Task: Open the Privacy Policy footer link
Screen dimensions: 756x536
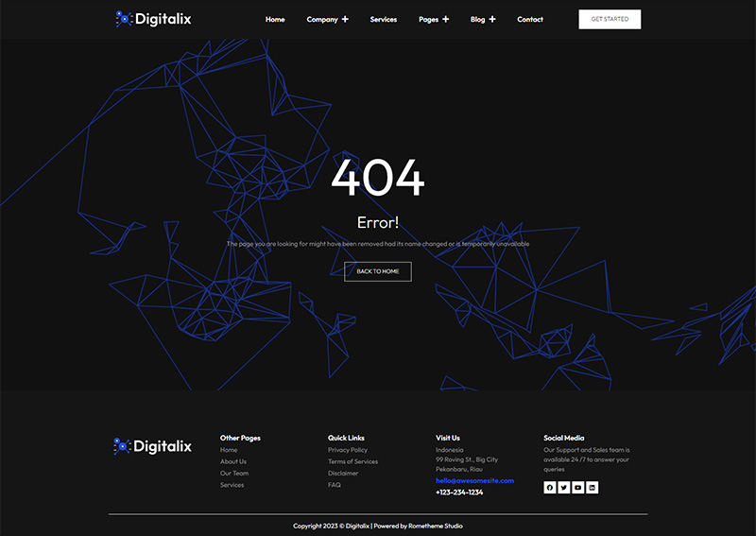Action: click(348, 450)
